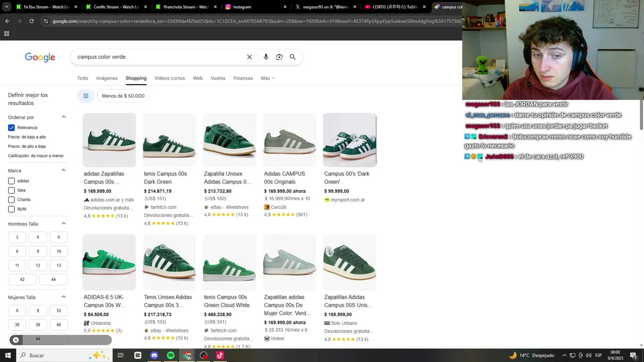
Task: Collapse the Hombres Talla section
Action: [x=63, y=224]
